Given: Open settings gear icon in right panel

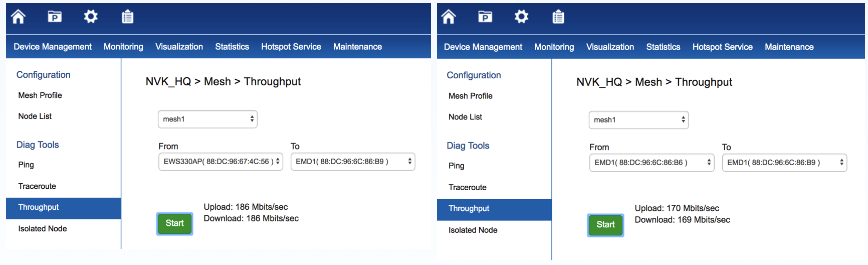Looking at the screenshot, I should (x=521, y=17).
